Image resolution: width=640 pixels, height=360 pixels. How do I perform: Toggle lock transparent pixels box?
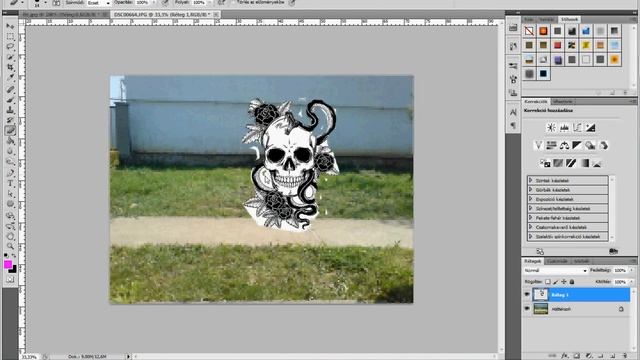click(548, 282)
